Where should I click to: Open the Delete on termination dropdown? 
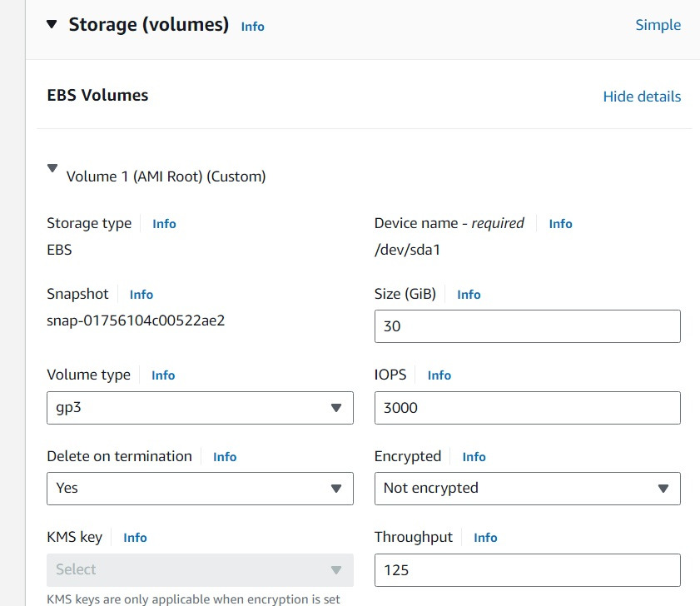200,489
